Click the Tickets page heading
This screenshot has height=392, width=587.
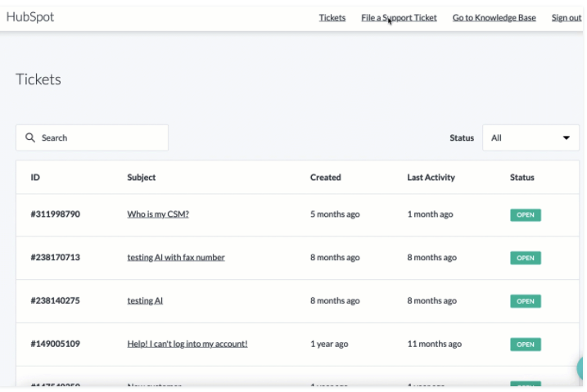[38, 79]
